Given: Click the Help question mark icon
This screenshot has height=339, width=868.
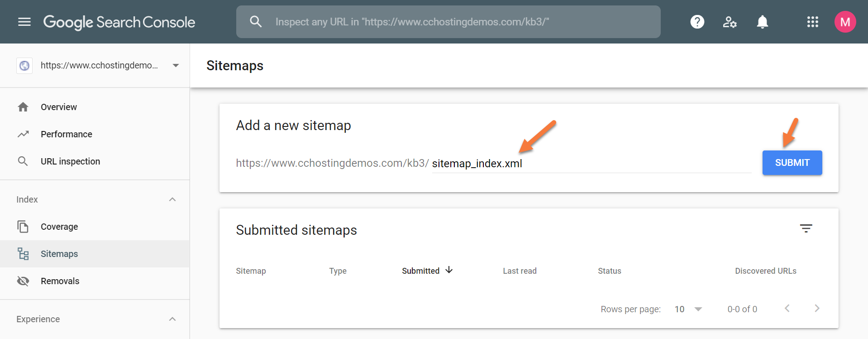Looking at the screenshot, I should [697, 22].
